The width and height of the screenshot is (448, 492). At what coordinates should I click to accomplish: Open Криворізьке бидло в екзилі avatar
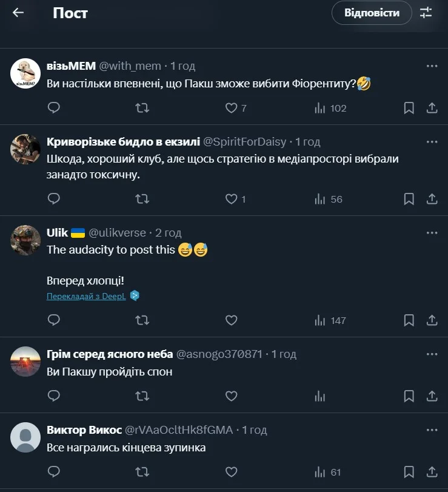click(25, 149)
